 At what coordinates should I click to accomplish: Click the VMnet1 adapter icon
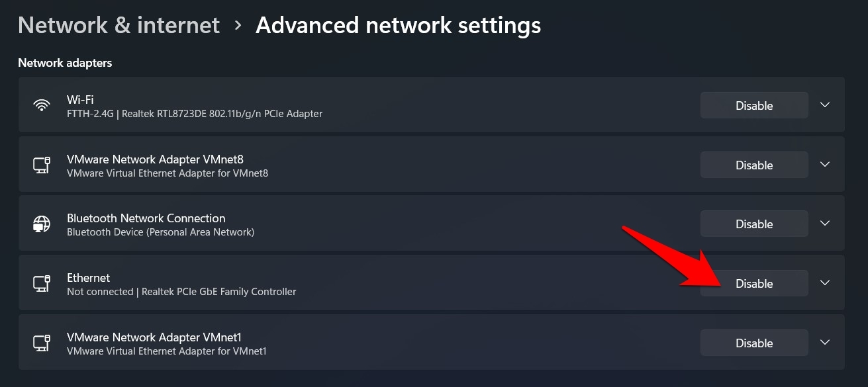tap(42, 343)
